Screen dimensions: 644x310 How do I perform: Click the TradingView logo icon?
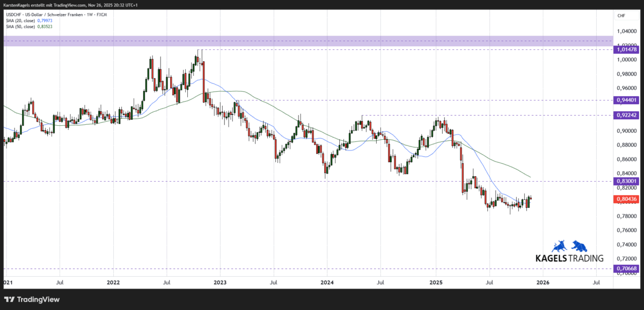pyautogui.click(x=10, y=299)
